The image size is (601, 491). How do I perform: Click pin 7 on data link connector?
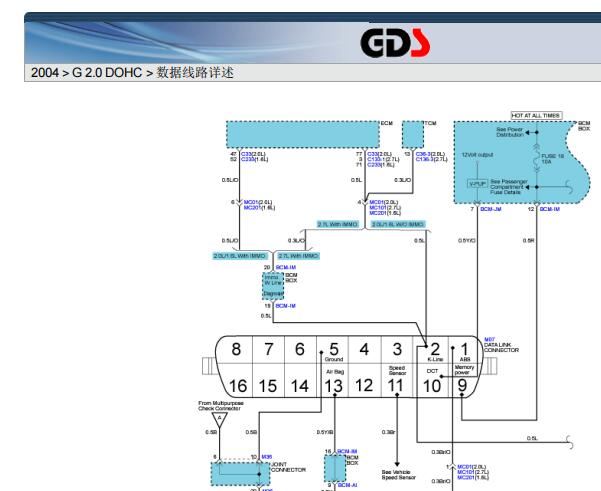coord(269,349)
